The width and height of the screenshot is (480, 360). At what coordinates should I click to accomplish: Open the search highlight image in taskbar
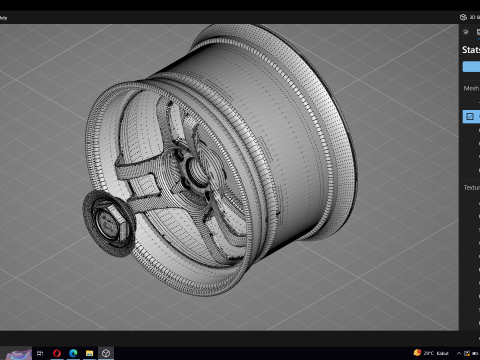[x=18, y=354]
